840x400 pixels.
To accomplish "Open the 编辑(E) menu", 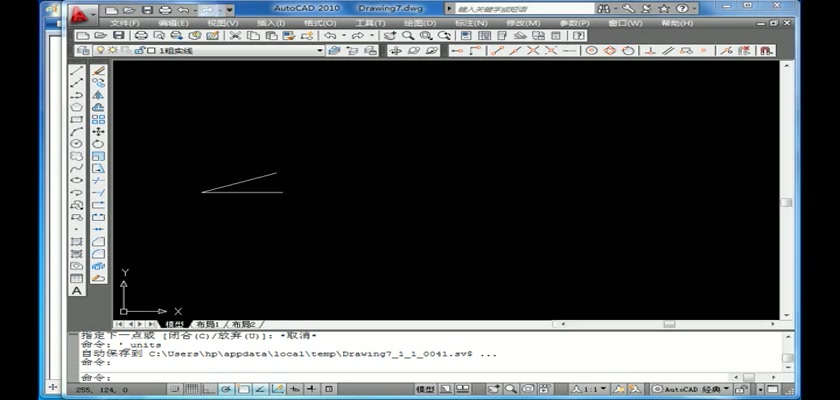I will click(173, 24).
